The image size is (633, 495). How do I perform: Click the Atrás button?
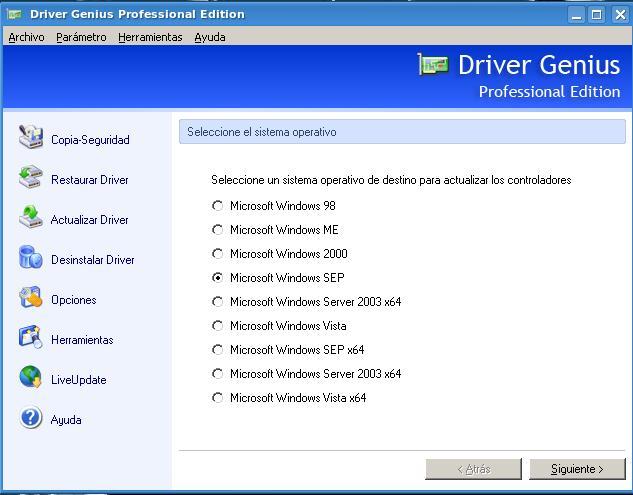click(474, 469)
